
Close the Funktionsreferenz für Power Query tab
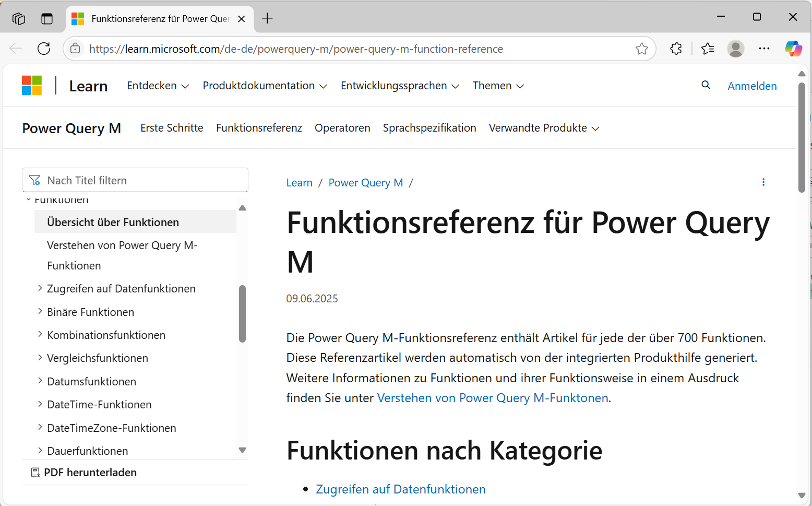coord(242,19)
